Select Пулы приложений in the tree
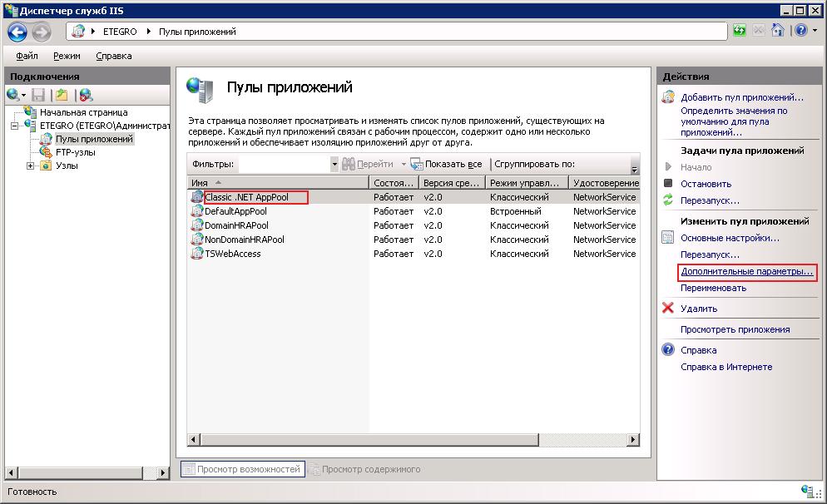Viewport: 827px width, 504px height. (x=94, y=139)
